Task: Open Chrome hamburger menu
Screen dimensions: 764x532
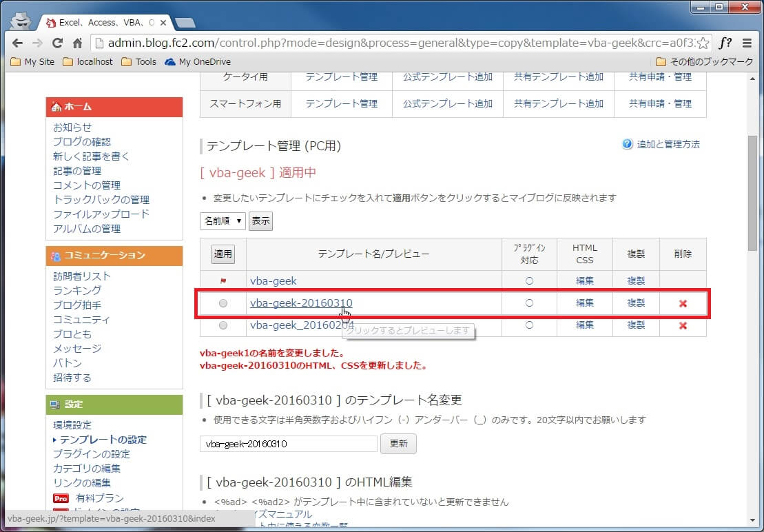Action: [x=747, y=43]
